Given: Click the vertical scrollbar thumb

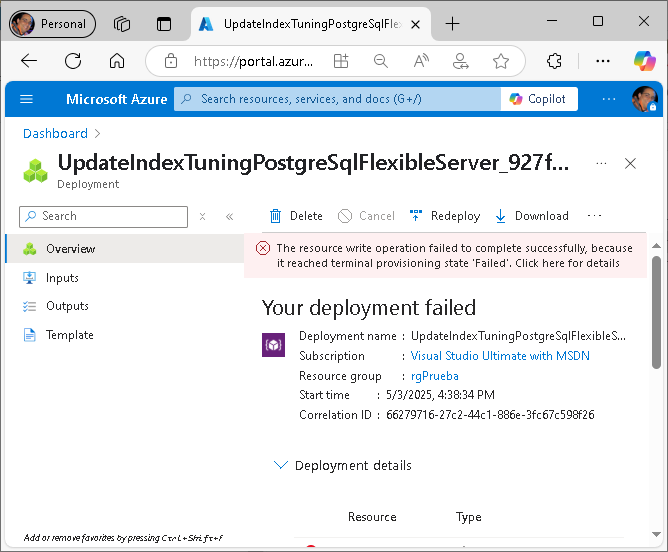Looking at the screenshot, I should point(656,312).
